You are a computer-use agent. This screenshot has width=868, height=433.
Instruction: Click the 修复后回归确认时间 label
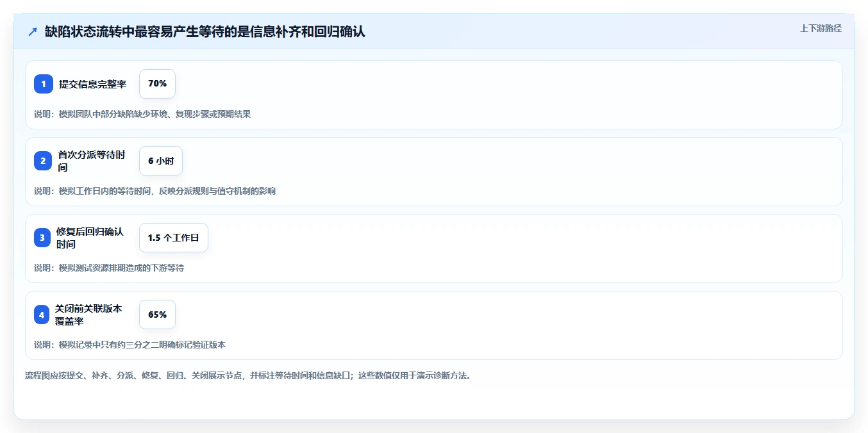(90, 238)
